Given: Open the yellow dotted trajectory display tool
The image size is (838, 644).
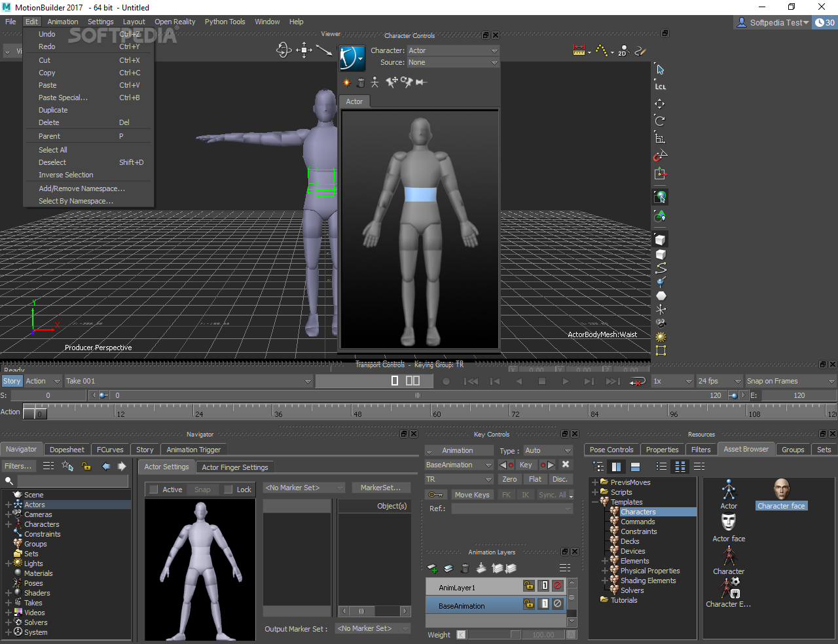Looking at the screenshot, I should pyautogui.click(x=601, y=50).
